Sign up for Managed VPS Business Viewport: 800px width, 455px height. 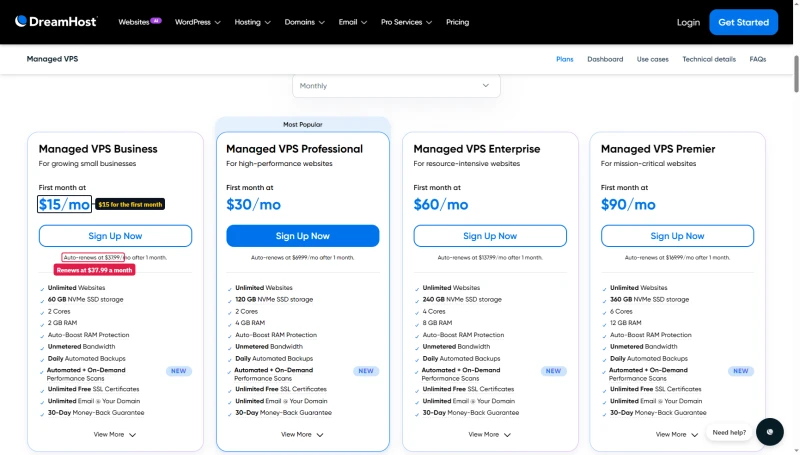pyautogui.click(x=115, y=236)
